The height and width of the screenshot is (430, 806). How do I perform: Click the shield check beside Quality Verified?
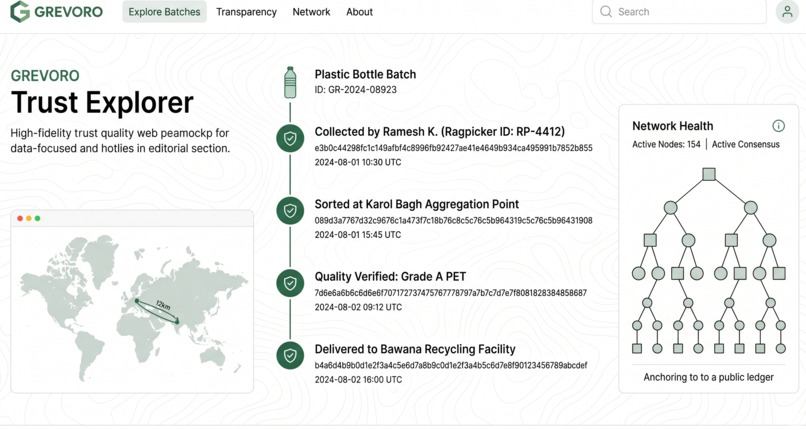click(x=290, y=283)
